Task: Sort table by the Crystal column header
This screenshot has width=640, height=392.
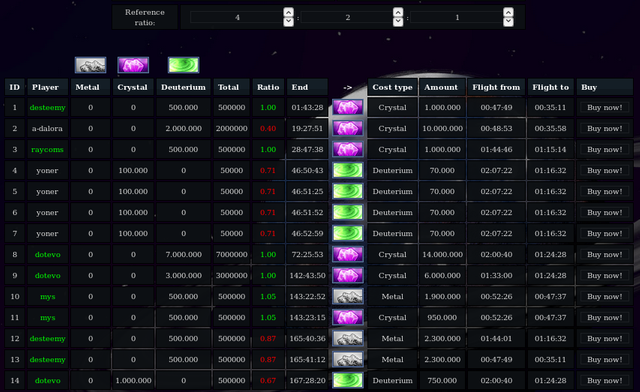Action: pyautogui.click(x=133, y=87)
